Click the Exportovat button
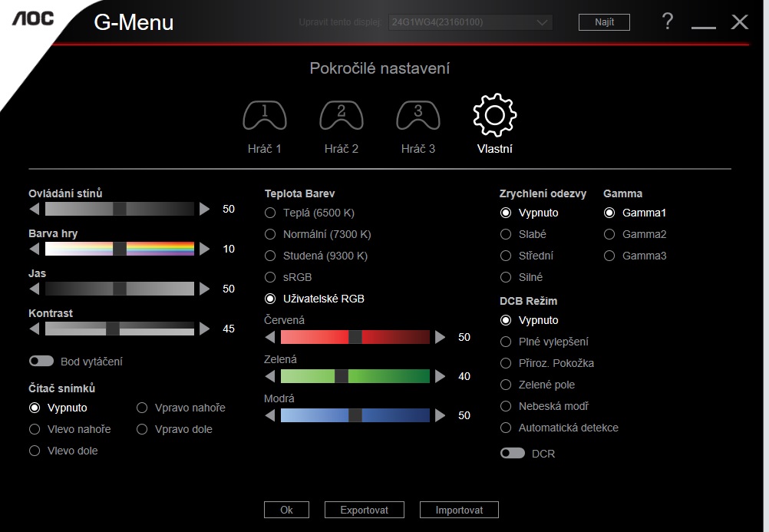 point(365,510)
